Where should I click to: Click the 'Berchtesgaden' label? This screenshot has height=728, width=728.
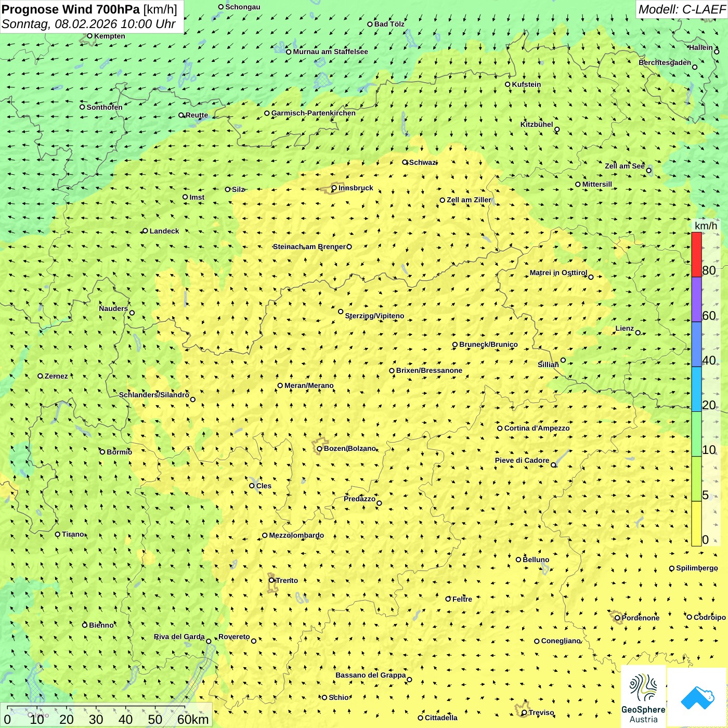(665, 62)
